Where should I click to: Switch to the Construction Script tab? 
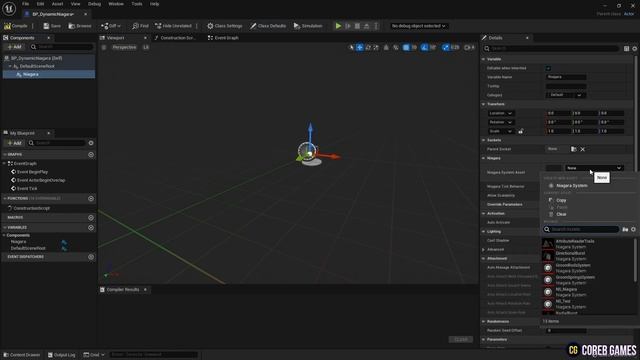click(x=176, y=38)
